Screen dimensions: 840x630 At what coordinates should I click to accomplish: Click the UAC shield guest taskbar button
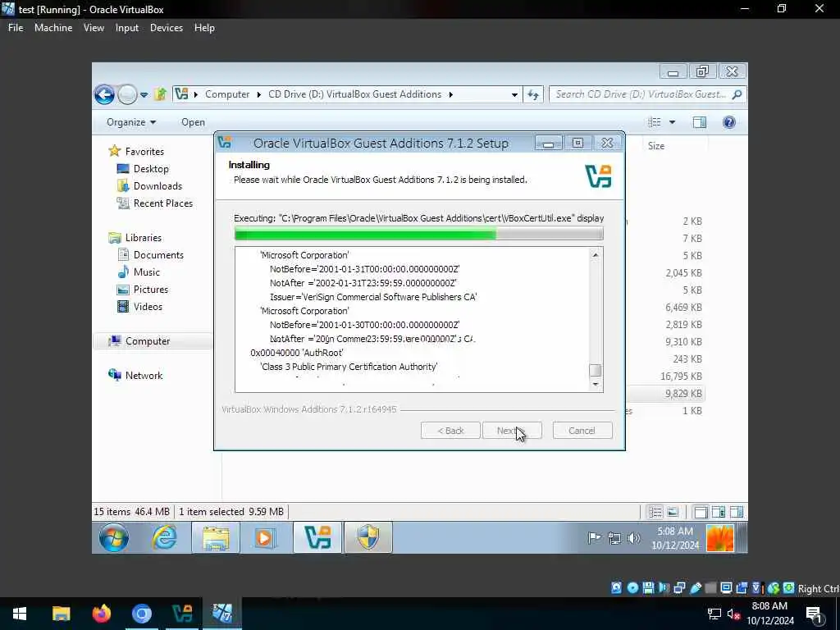coord(368,537)
